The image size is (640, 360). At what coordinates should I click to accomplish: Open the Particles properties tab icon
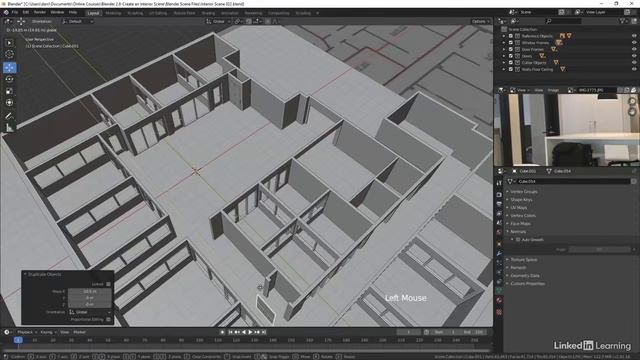tap(499, 263)
